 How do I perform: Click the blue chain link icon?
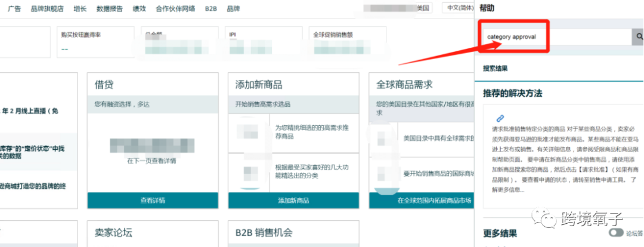click(500, 118)
